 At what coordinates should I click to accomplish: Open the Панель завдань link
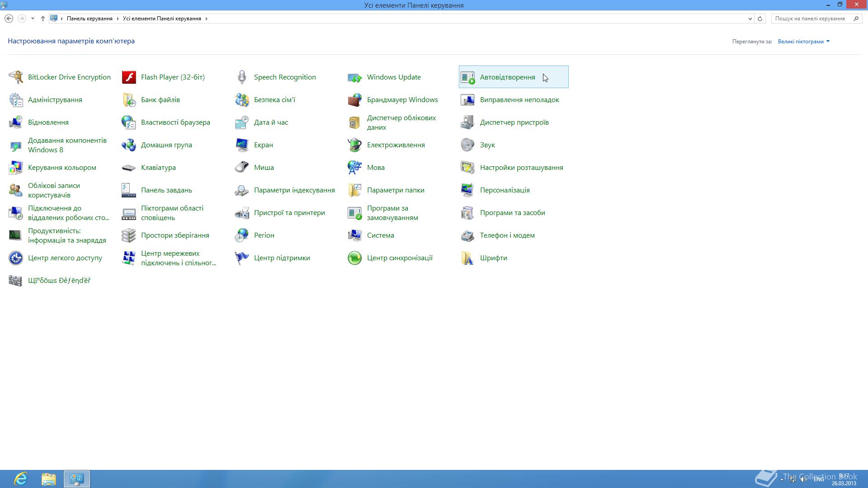166,190
